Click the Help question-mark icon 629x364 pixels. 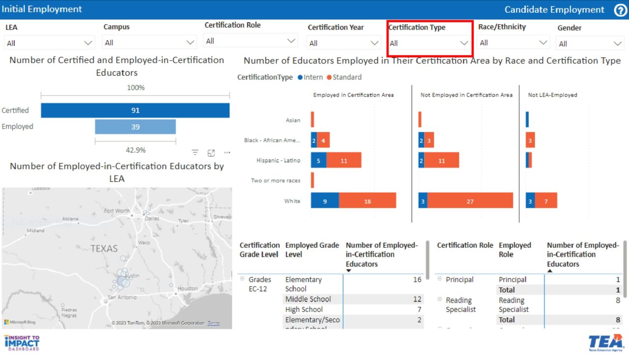pos(620,10)
